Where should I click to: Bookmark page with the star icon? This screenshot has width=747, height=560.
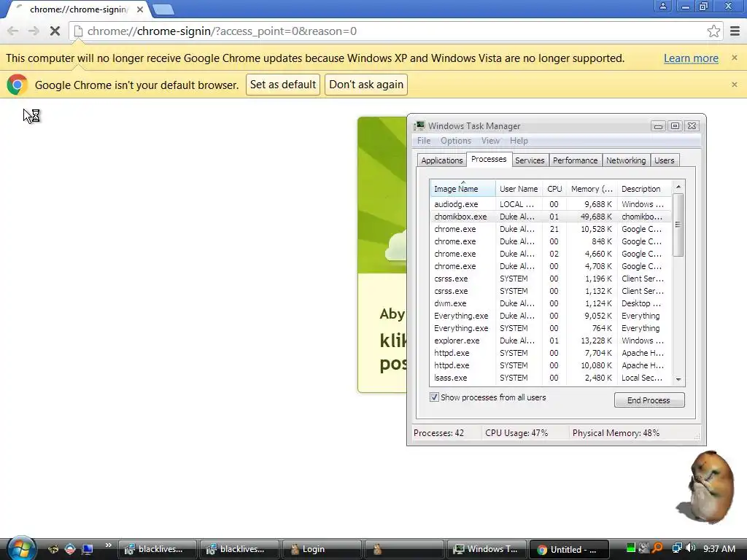click(x=713, y=31)
